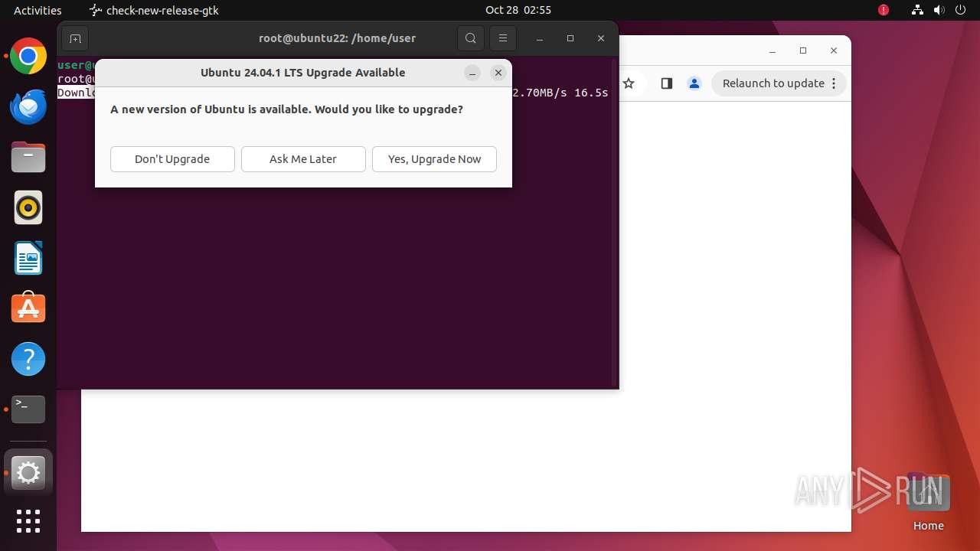Screen dimensions: 980x551
Task: Minimize the Chrome window
Action: (773, 51)
